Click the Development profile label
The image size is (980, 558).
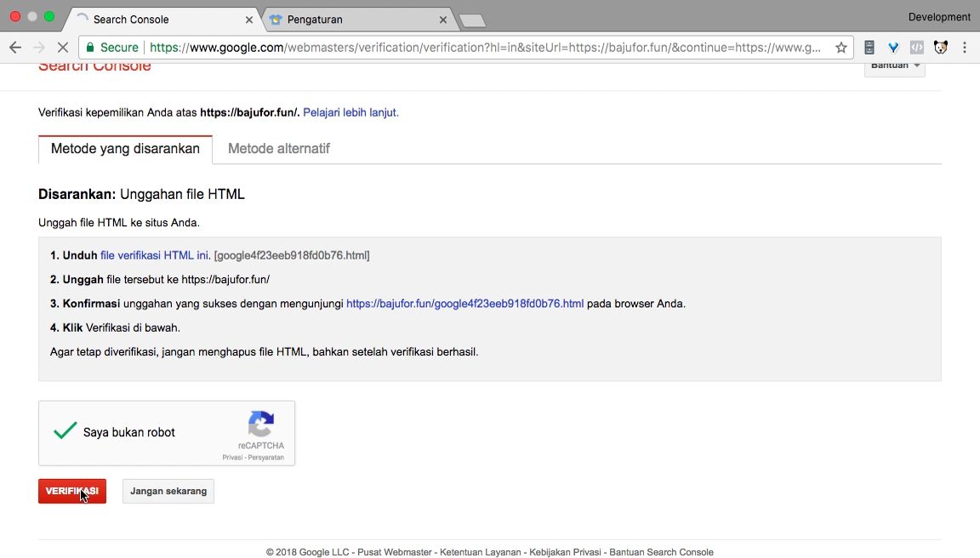(x=939, y=18)
